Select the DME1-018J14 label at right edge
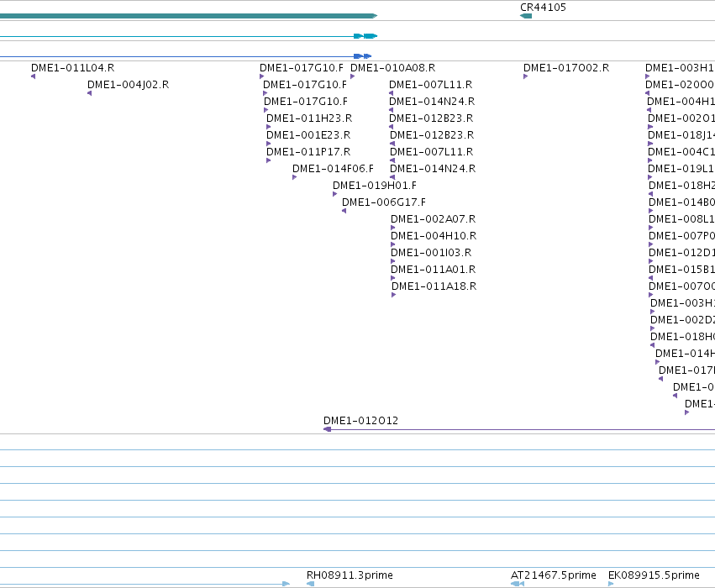This screenshot has width=715, height=588. (681, 135)
